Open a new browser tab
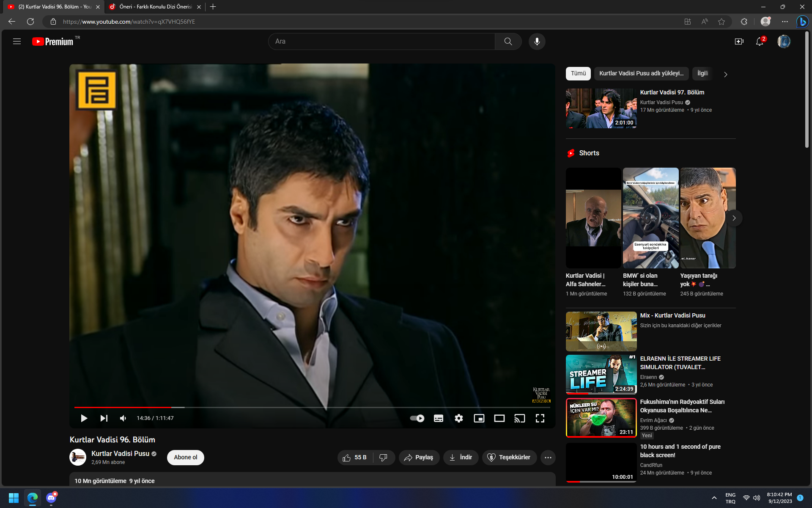Image resolution: width=812 pixels, height=508 pixels. 213,7
